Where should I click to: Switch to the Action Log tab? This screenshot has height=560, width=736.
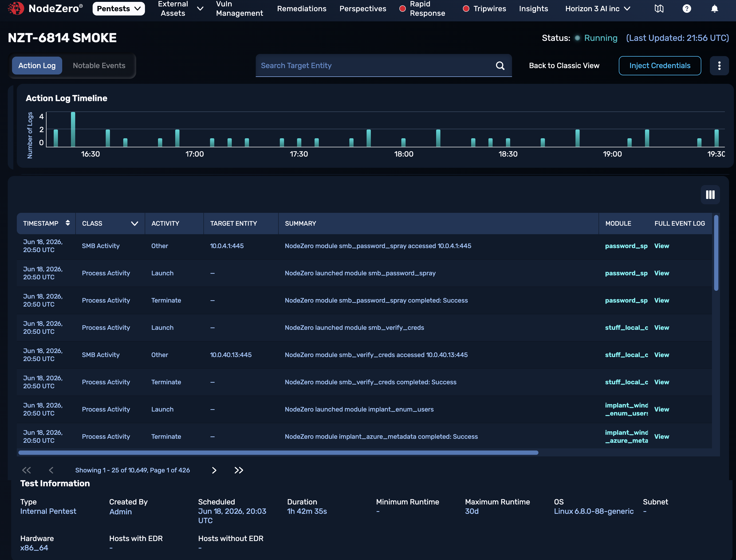click(x=37, y=66)
